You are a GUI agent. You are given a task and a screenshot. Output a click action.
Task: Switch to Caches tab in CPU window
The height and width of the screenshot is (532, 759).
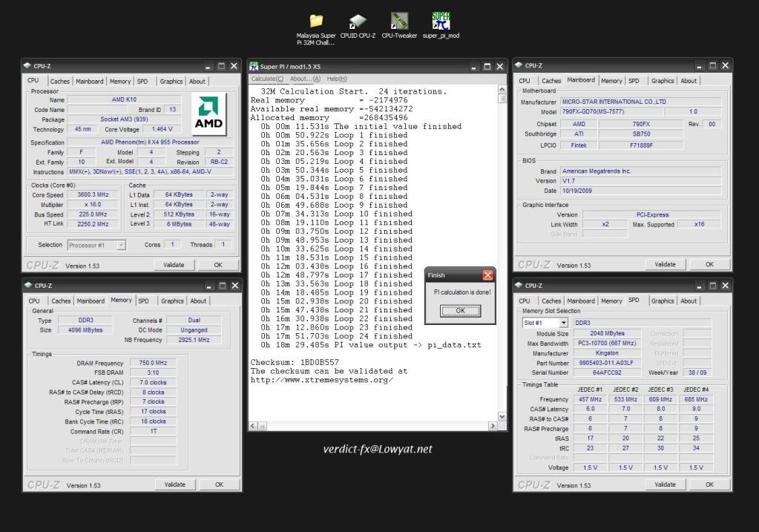click(x=60, y=81)
